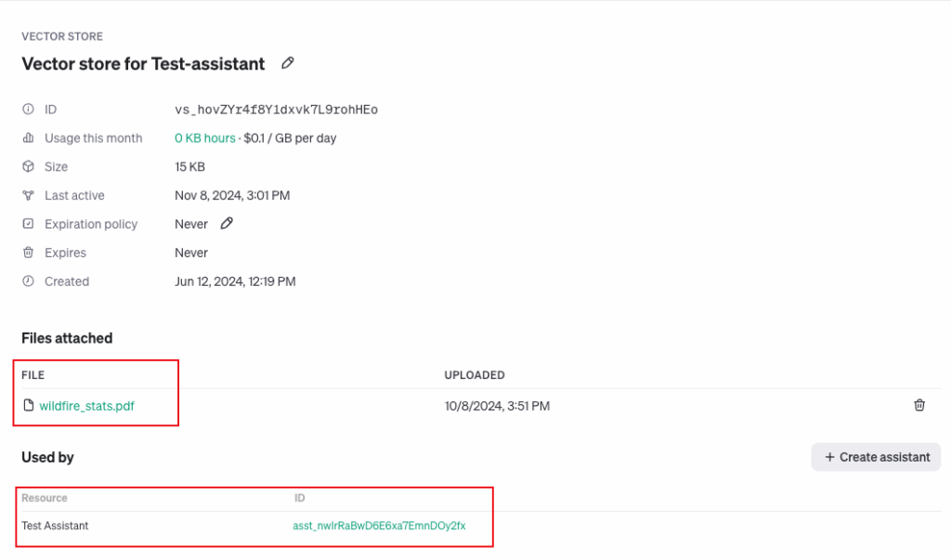Click the ID info icon
Image resolution: width=951 pixels, height=560 pixels.
28,110
